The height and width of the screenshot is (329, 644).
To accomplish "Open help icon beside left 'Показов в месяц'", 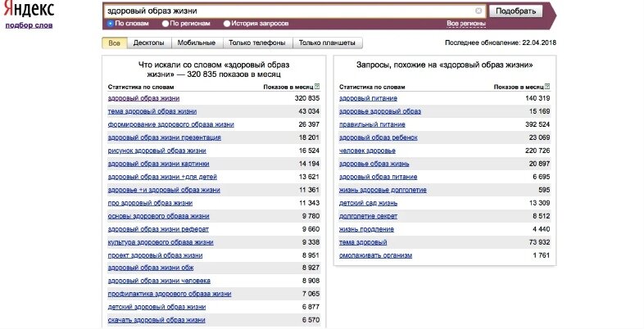I will click(316, 87).
